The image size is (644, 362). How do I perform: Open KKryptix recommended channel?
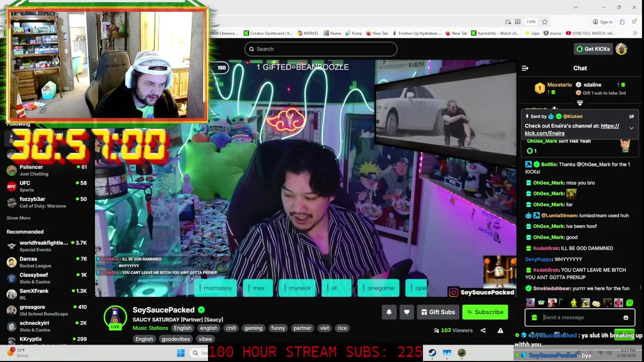pos(46,340)
